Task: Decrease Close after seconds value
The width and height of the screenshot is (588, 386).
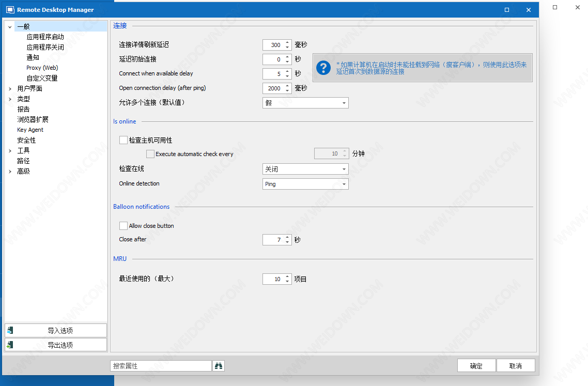Action: (x=287, y=242)
